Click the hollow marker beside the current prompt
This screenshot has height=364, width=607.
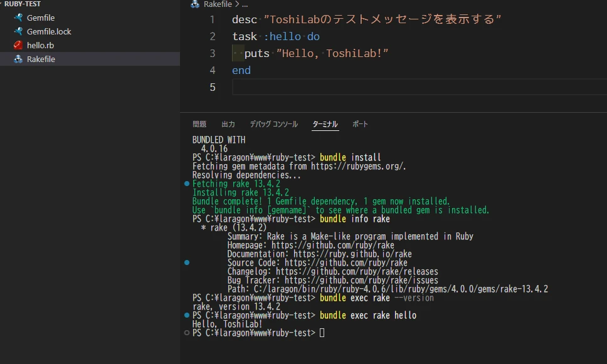tap(187, 333)
